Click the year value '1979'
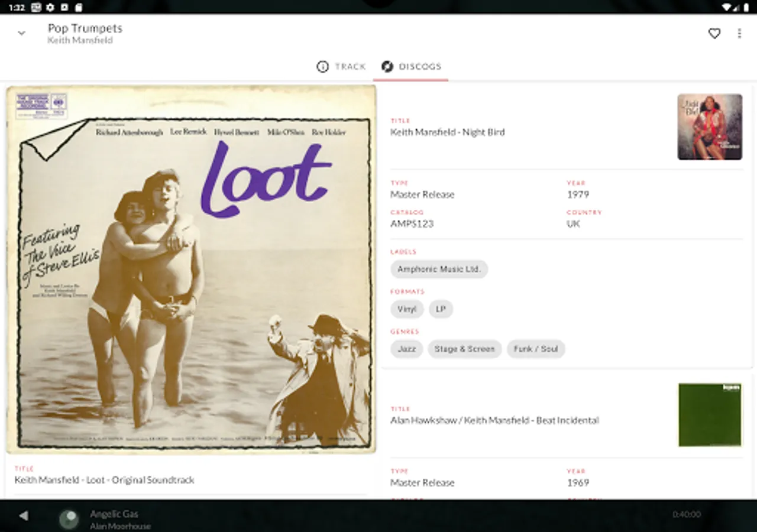This screenshot has width=757, height=532. pyautogui.click(x=578, y=194)
